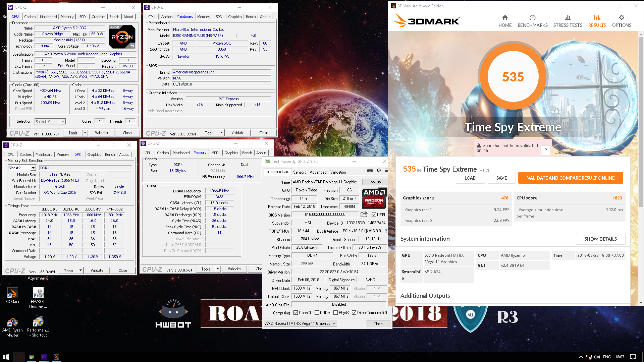Click Validate in the CPU-Z CPU window
Image resolution: width=644 pixels, height=362 pixels.
click(101, 133)
